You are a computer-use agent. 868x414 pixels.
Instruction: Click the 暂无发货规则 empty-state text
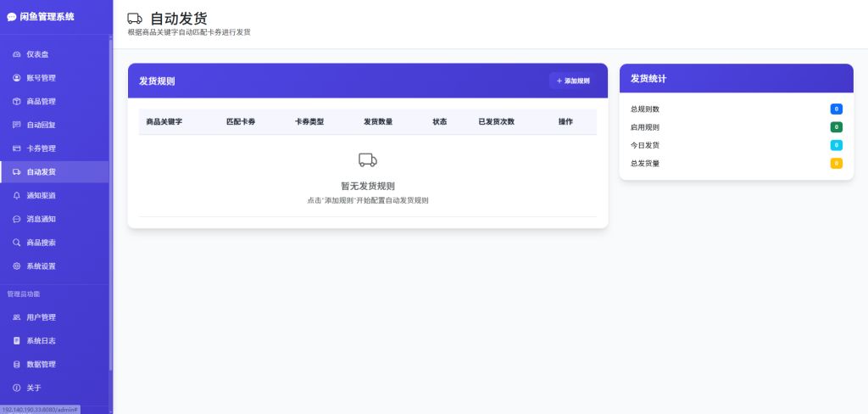(368, 187)
